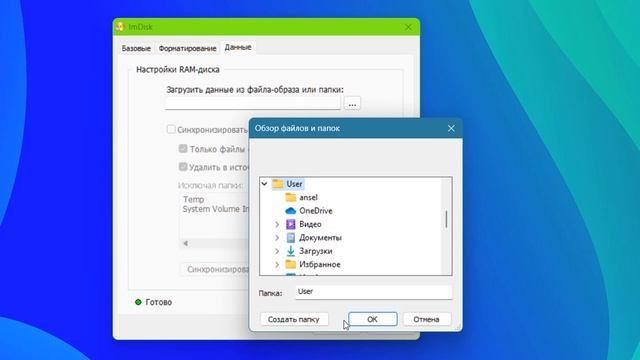Switch to the Форматирование tab
Image resolution: width=640 pixels, height=360 pixels.
tap(187, 48)
